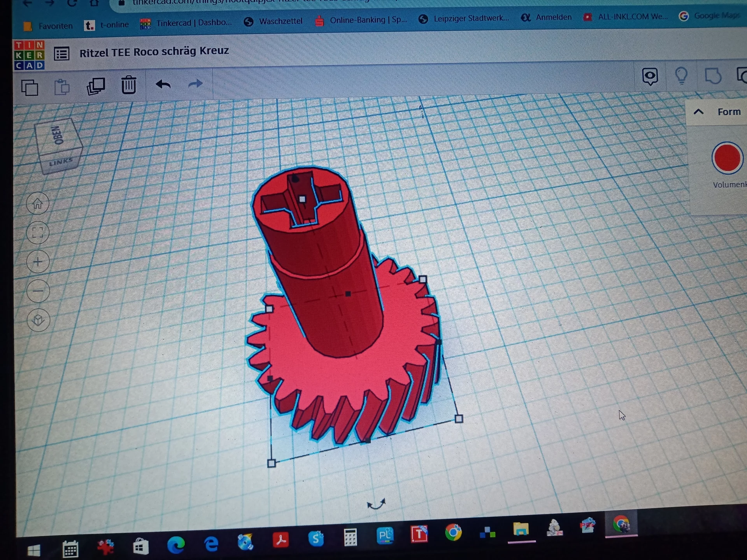Toggle show all lightbulb icon
Viewport: 747px width, 560px height.
click(681, 76)
